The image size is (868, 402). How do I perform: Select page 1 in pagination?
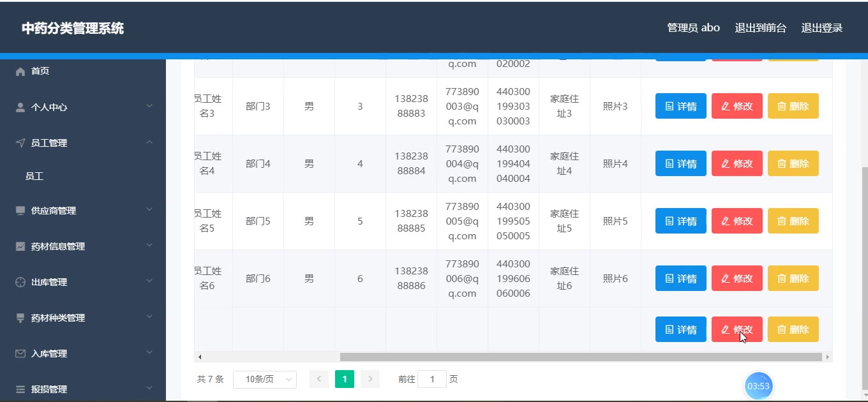tap(345, 379)
